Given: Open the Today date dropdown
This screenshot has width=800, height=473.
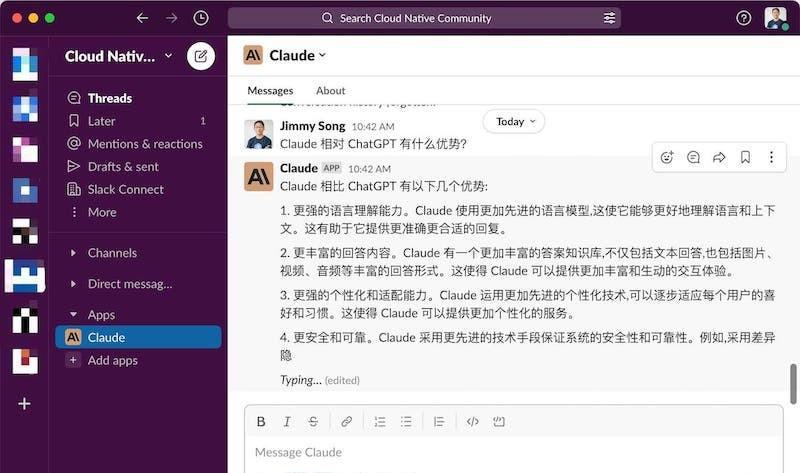Looking at the screenshot, I should click(x=514, y=121).
